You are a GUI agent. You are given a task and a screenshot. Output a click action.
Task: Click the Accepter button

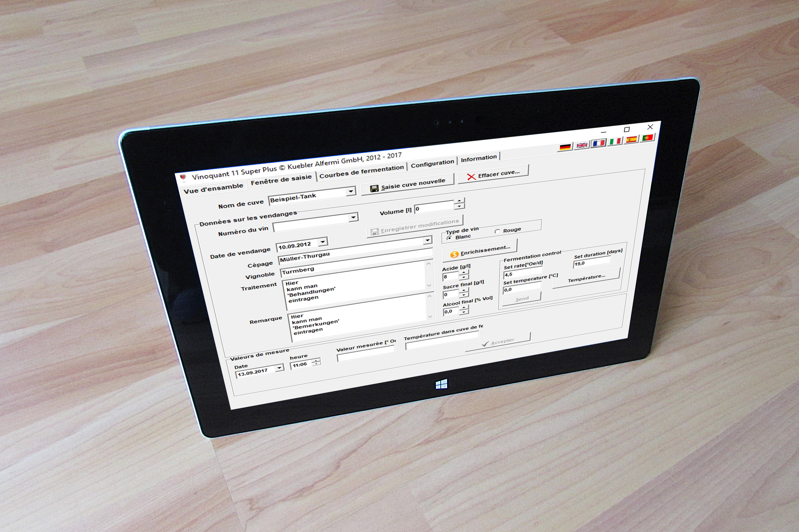(x=498, y=342)
